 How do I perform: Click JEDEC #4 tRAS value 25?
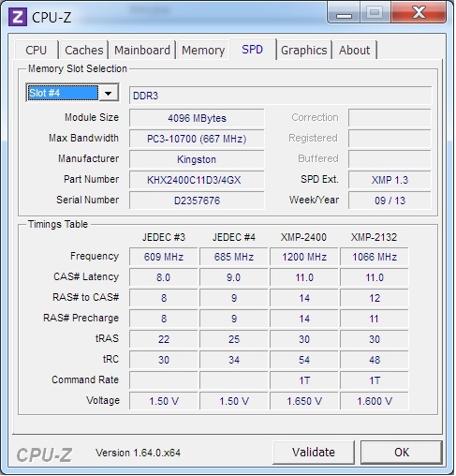tap(234, 339)
